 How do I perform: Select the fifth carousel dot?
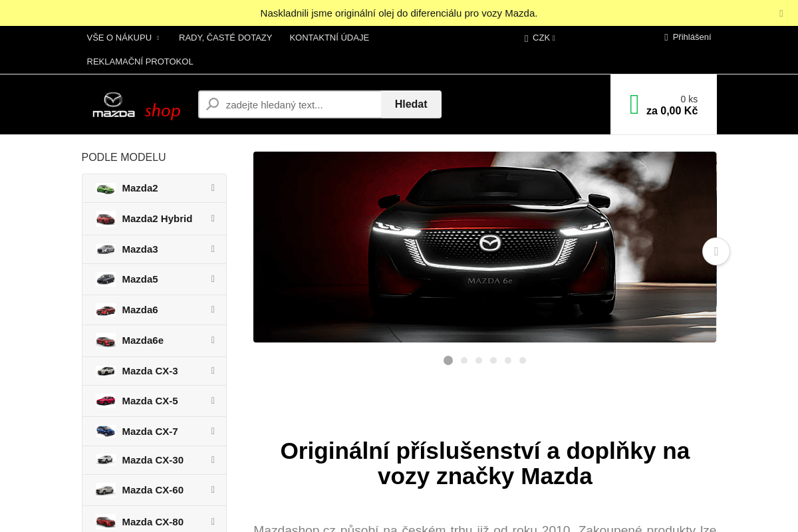[508, 360]
